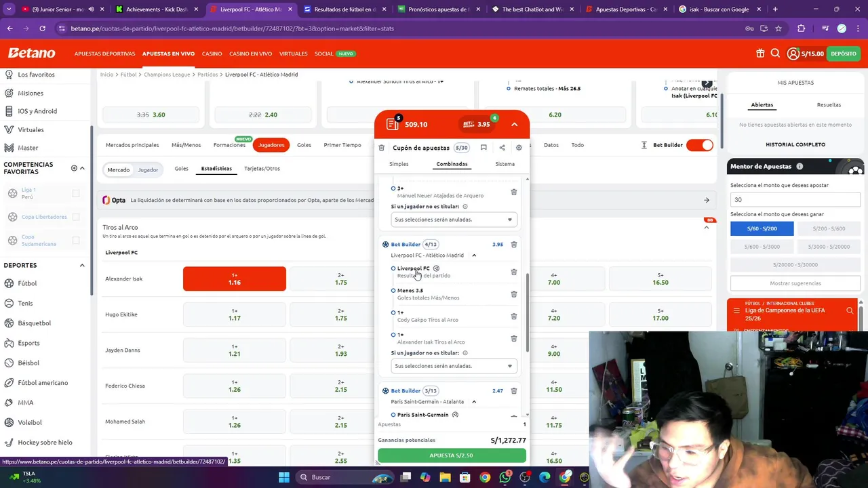Select Hugo Ekitike 2+ odds 1.75
This screenshot has height=488, width=868.
click(x=340, y=314)
